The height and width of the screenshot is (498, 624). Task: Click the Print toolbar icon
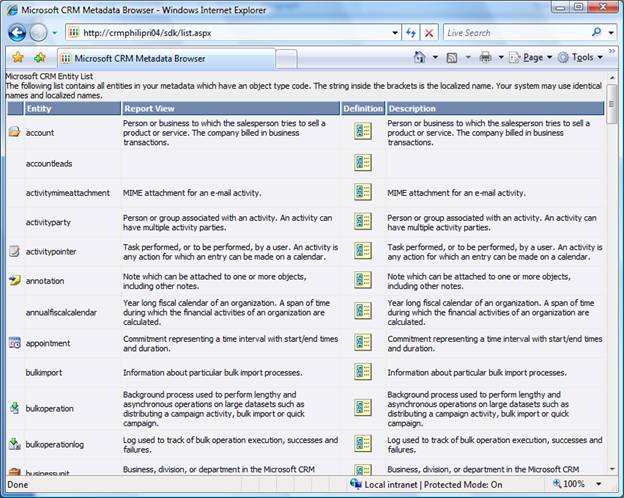pyautogui.click(x=485, y=58)
